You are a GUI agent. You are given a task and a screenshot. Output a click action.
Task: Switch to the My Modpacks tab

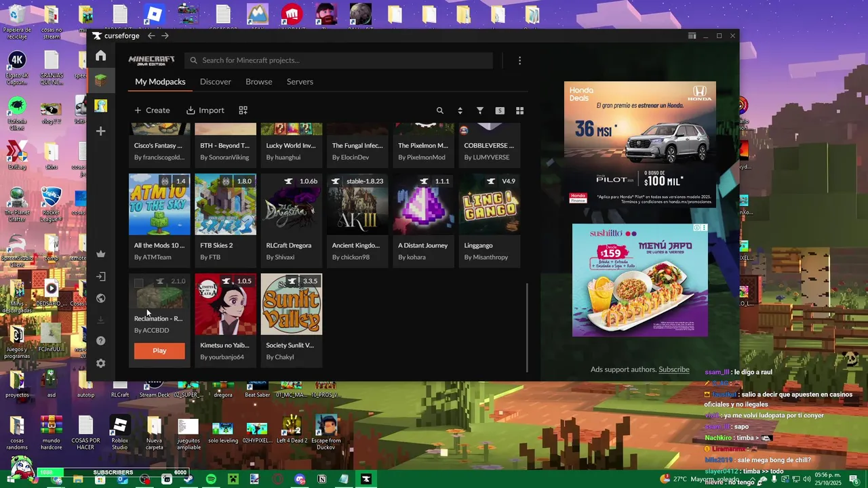point(160,81)
